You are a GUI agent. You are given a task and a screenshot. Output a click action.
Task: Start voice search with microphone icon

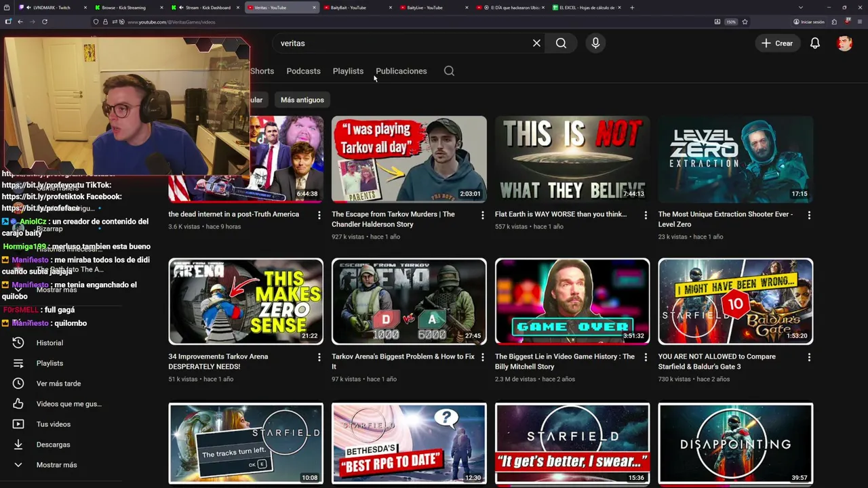coord(595,43)
